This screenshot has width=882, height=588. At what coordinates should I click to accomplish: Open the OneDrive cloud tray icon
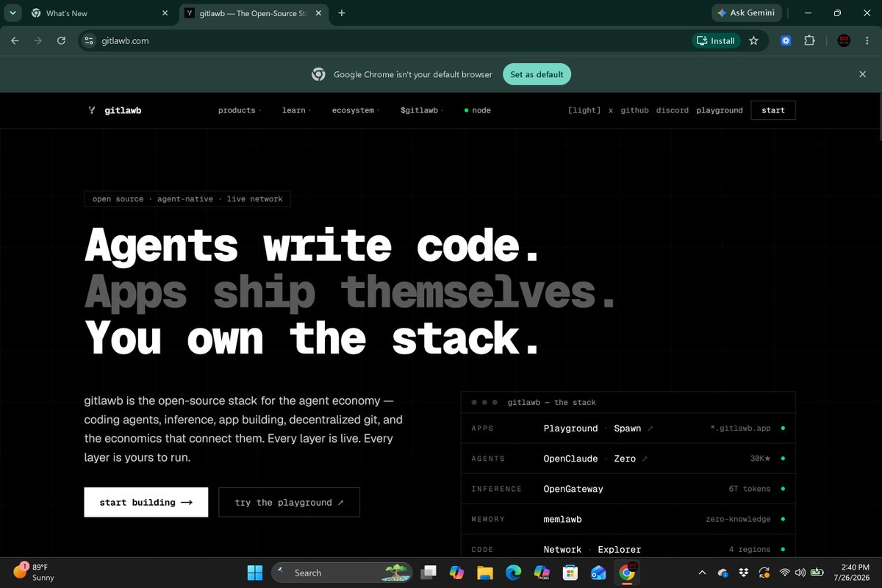point(723,573)
